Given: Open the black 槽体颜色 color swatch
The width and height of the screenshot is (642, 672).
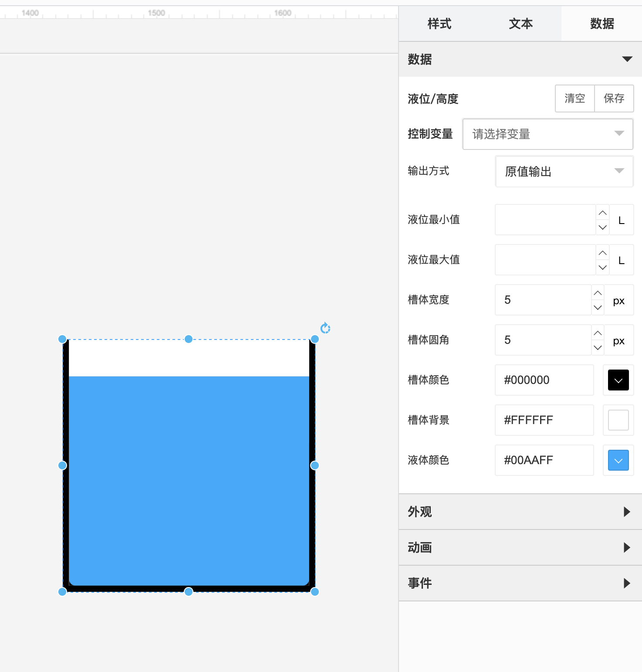Looking at the screenshot, I should coord(618,380).
